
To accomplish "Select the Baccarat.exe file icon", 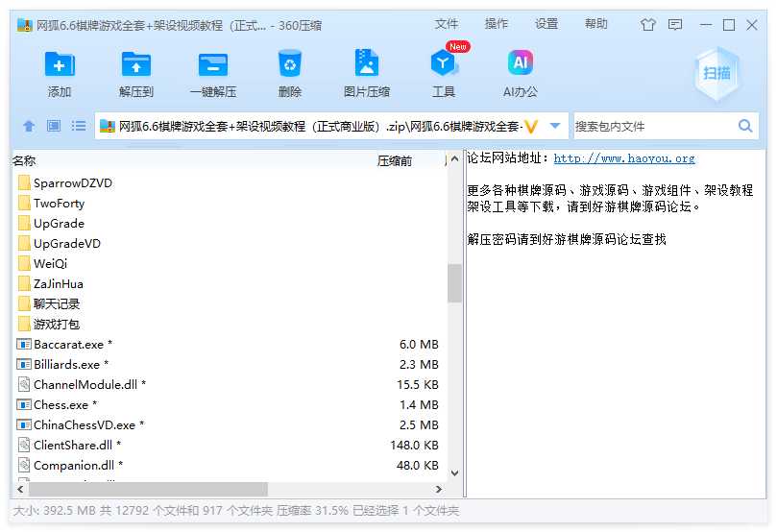I will (x=24, y=344).
